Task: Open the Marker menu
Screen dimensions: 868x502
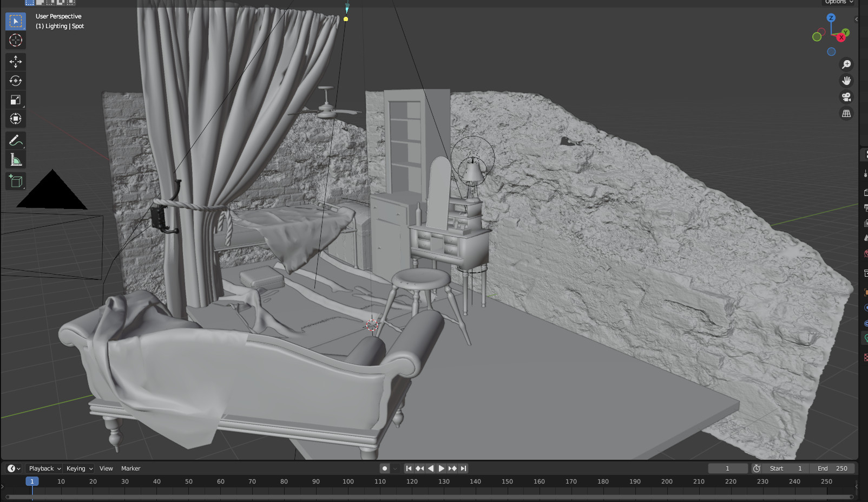Action: 130,468
